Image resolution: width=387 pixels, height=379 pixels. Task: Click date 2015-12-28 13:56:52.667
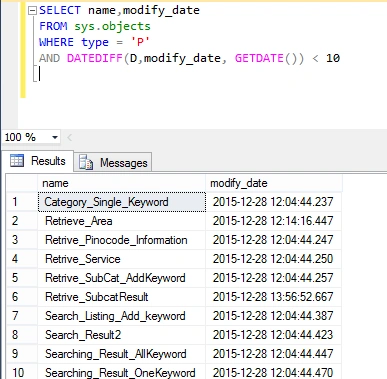(274, 297)
